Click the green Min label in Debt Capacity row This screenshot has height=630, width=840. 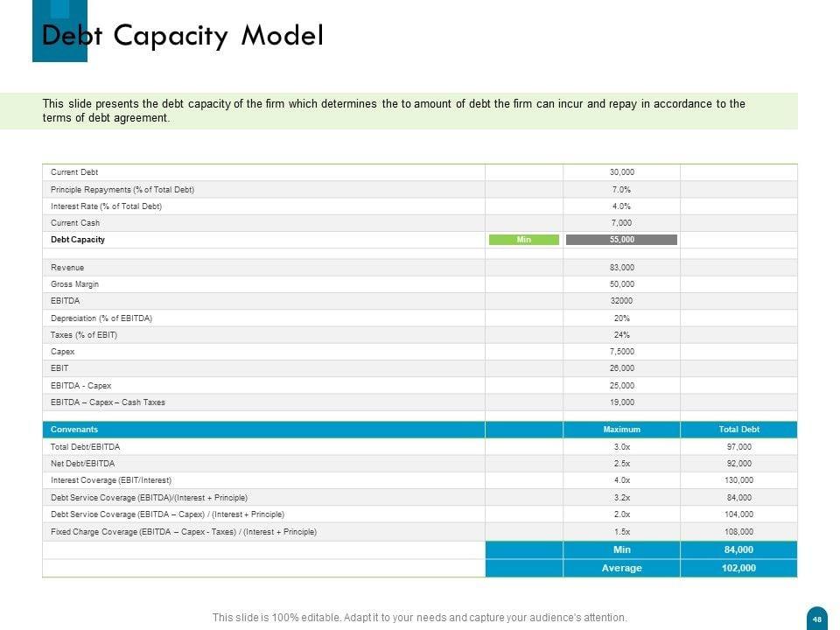coord(523,240)
